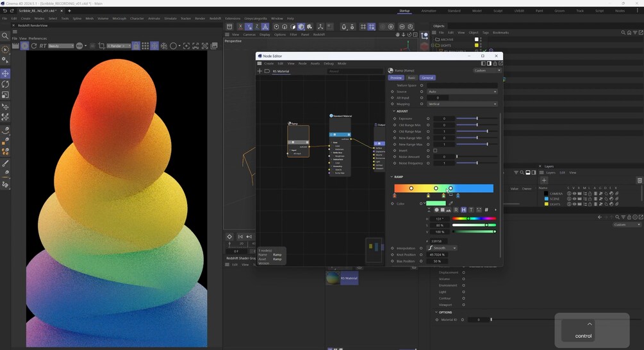Open Preferences menu in RenderView
The image size is (644, 350).
37,38
